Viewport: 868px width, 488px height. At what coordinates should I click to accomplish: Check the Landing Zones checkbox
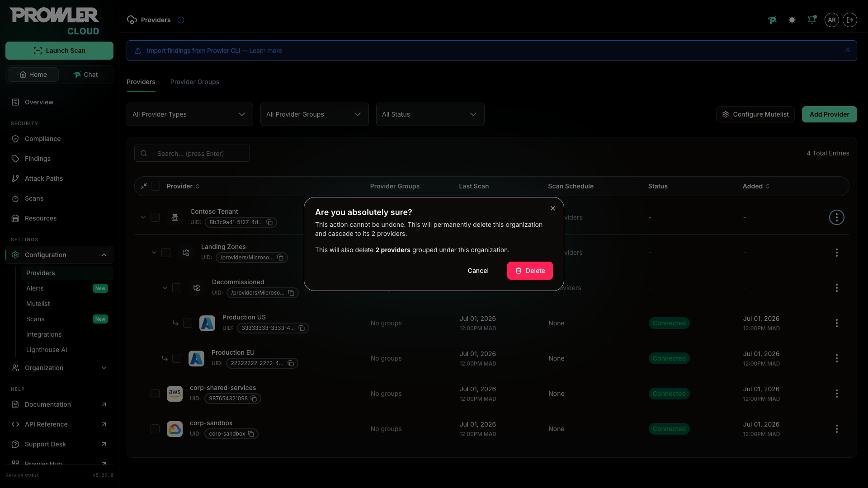pyautogui.click(x=166, y=253)
